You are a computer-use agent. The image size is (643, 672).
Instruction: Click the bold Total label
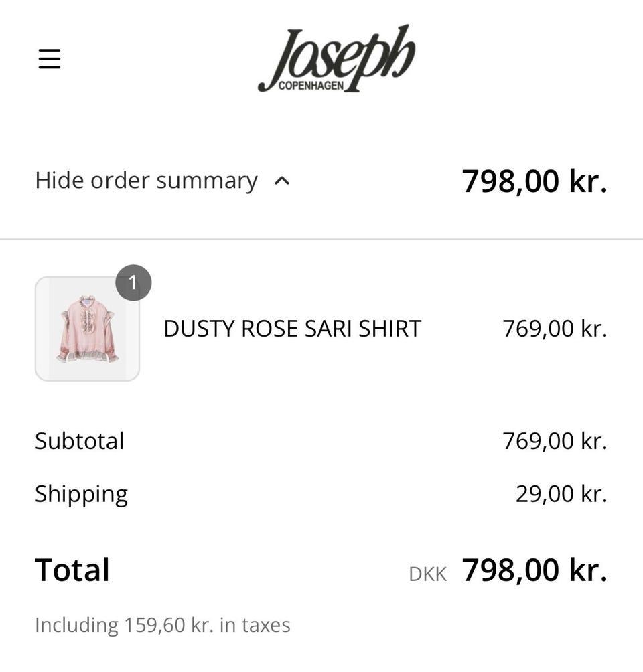(72, 570)
